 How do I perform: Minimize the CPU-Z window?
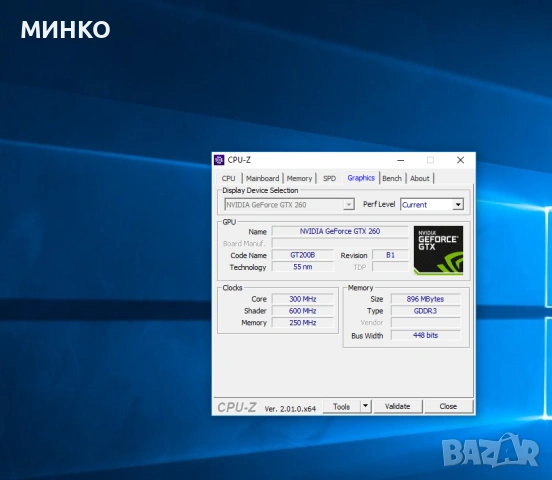pyautogui.click(x=401, y=160)
